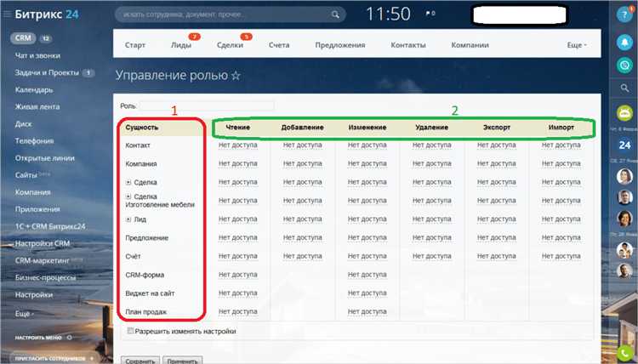Open the Компании tab
Viewport: 638px width, 364px height.
pos(470,45)
